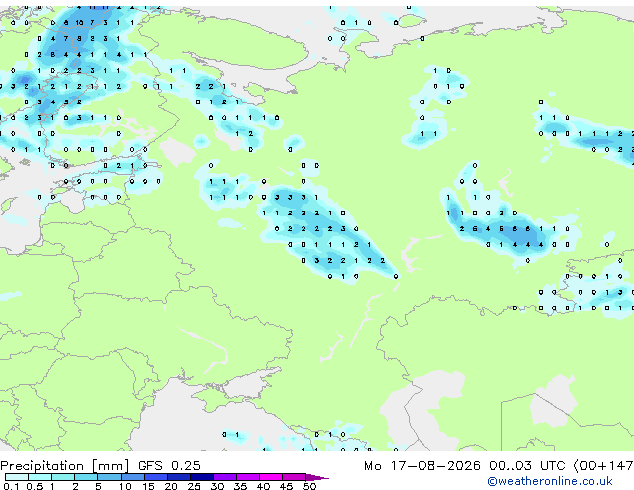Click the '30' legend scale label
This screenshot has width=634, height=490.
click(217, 486)
